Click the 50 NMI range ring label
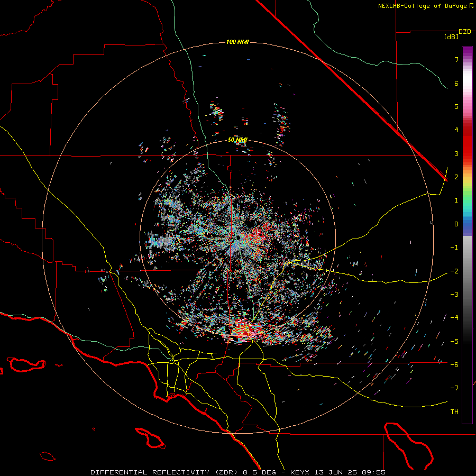The image size is (476, 476). (x=237, y=140)
